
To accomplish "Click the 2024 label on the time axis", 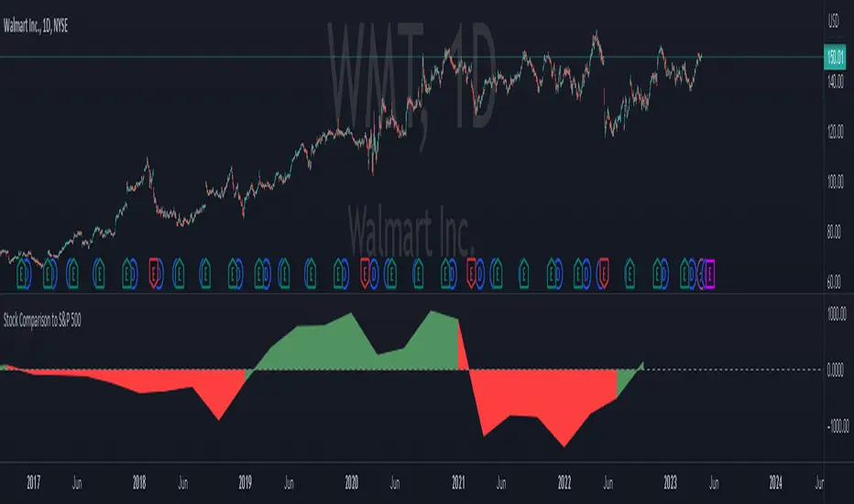I will pyautogui.click(x=775, y=482).
